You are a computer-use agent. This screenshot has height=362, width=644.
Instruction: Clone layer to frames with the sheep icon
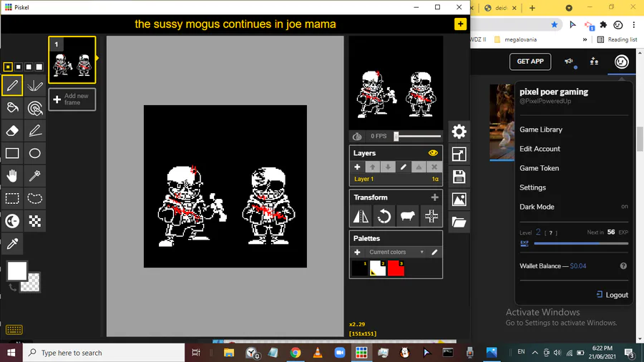coord(407,216)
